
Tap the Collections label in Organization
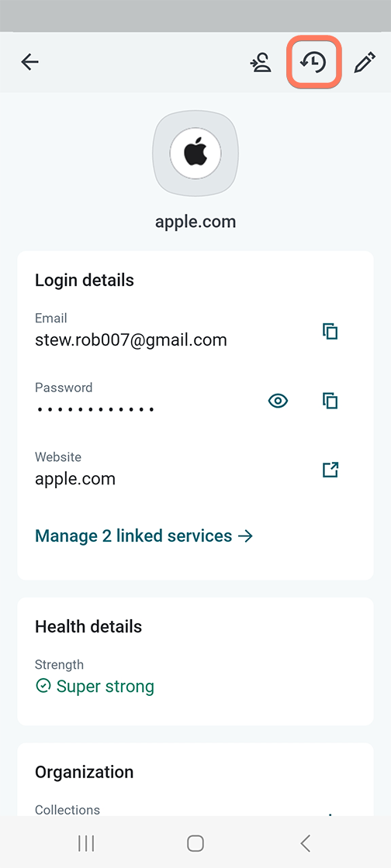[x=67, y=810]
